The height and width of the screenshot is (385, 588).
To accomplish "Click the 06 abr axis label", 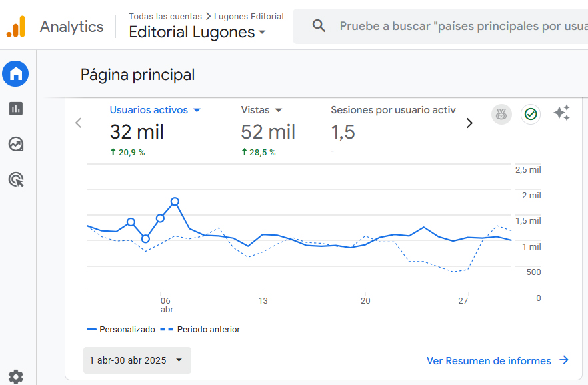I will pyautogui.click(x=167, y=305).
